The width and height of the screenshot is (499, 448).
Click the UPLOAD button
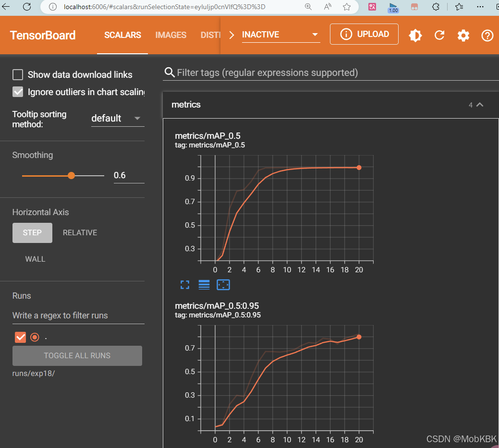(364, 34)
